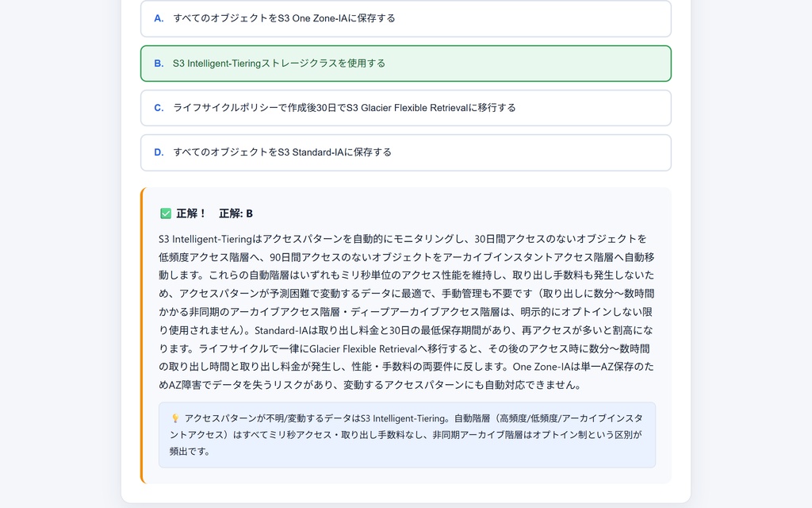Click tip line ending "頻出です。"
This screenshot has height=508, width=812.
[x=190, y=452]
